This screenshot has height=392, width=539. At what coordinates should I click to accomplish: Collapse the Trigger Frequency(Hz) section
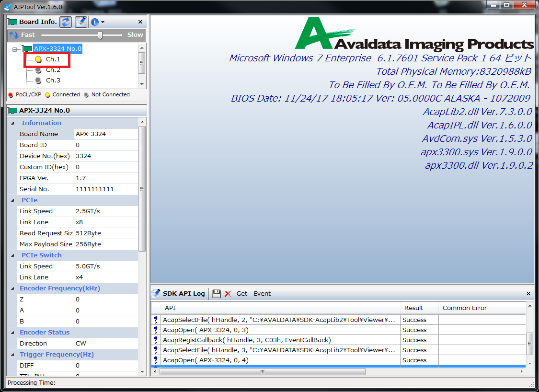tap(13, 355)
